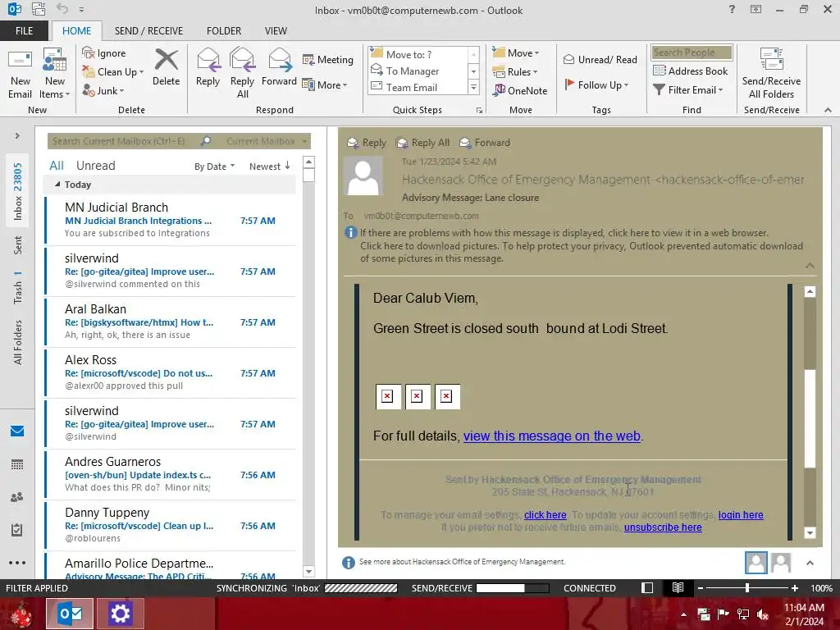
Task: Open the Rules dropdown
Action: 514,72
